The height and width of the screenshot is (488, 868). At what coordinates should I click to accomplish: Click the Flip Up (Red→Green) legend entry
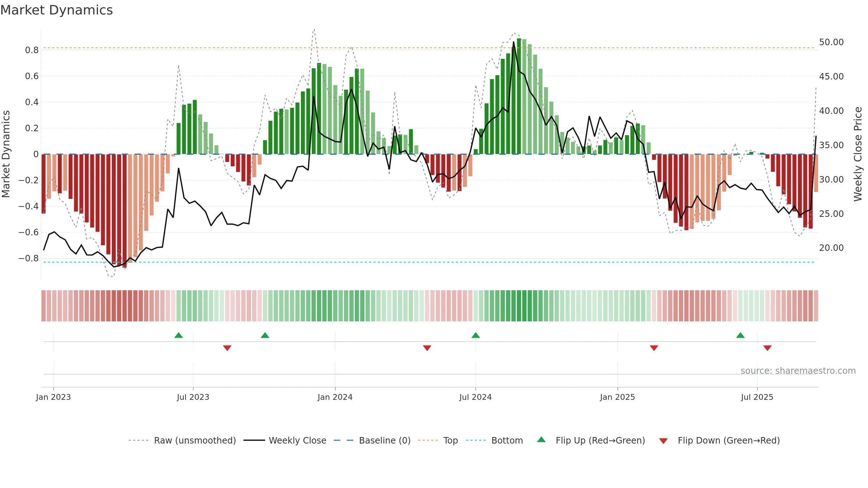(591, 440)
